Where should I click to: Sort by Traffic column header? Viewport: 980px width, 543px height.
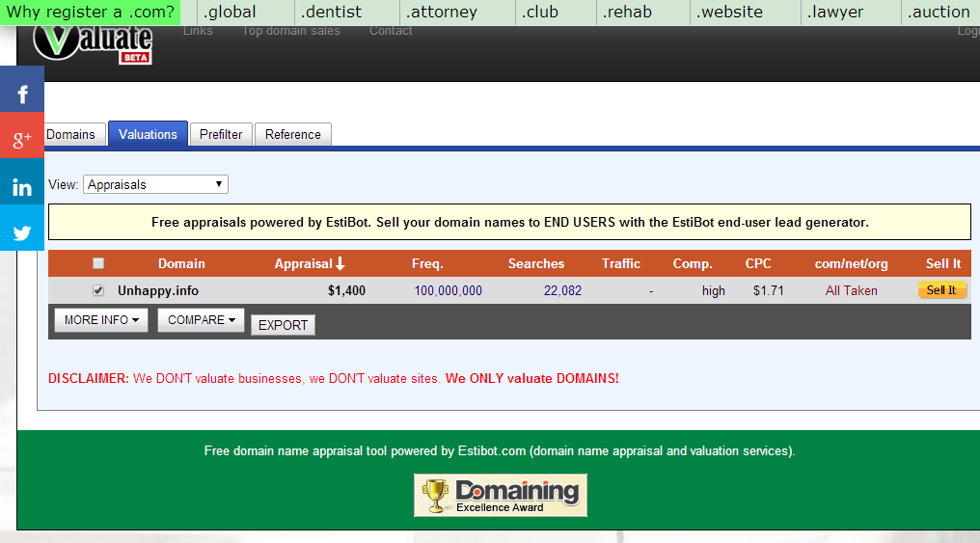620,263
